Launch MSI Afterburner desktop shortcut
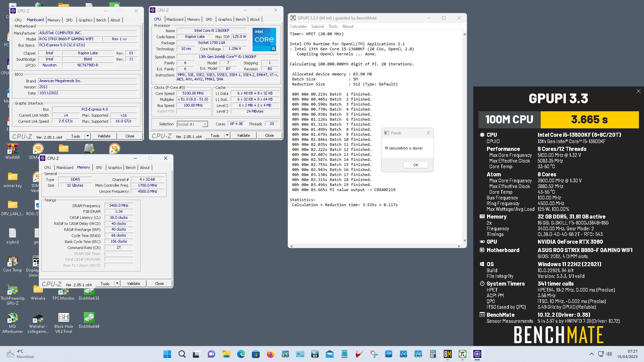 [12, 323]
